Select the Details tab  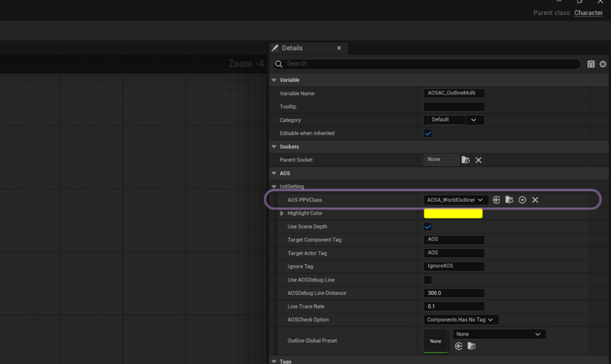[x=292, y=48]
